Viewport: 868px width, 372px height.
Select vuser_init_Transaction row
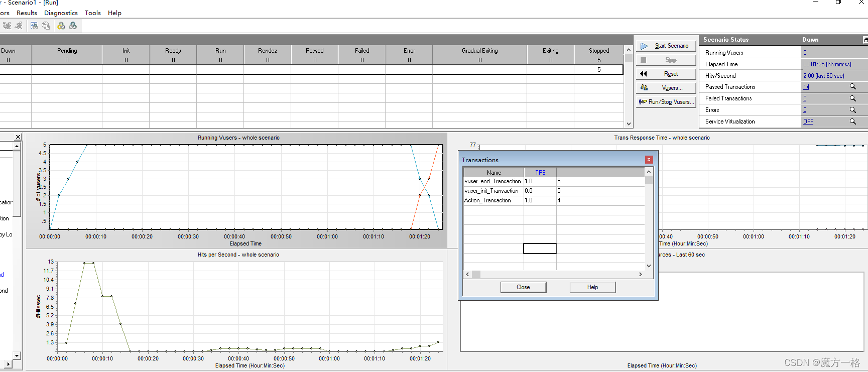(x=554, y=191)
